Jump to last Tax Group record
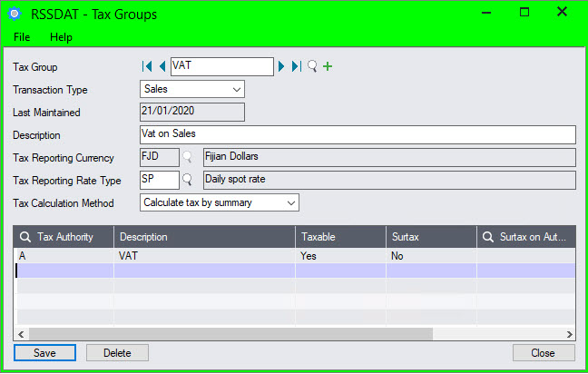The image size is (588, 374). (x=297, y=67)
